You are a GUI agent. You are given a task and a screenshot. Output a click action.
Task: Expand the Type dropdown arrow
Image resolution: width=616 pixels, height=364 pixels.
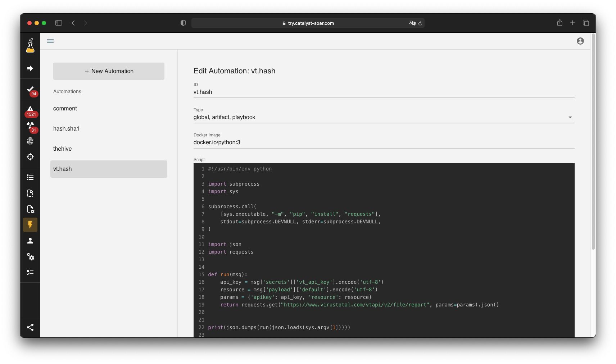(x=570, y=117)
